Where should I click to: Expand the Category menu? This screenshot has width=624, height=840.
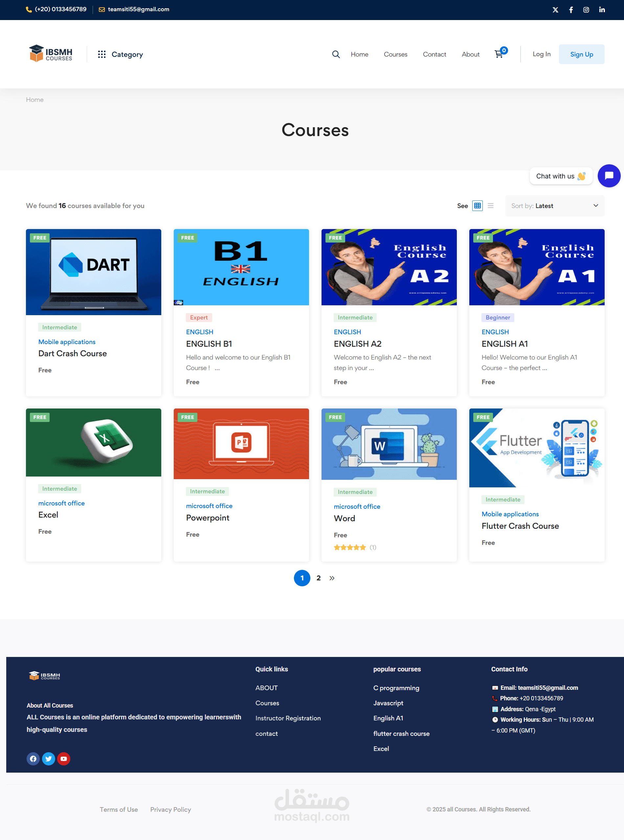pos(121,55)
